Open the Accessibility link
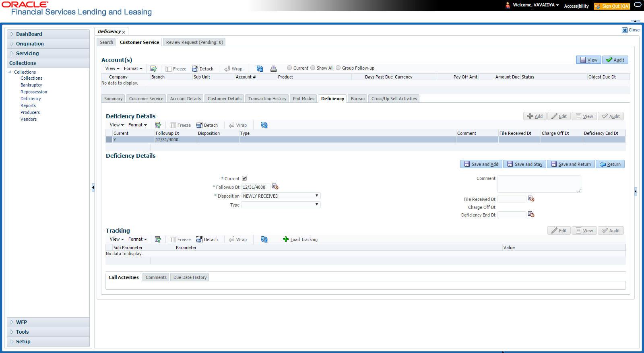The height and width of the screenshot is (353, 644). point(576,6)
